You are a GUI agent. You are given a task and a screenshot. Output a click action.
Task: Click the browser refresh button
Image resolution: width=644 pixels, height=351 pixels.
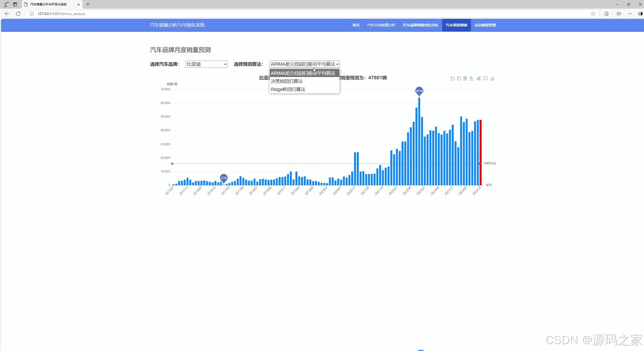coord(18,14)
